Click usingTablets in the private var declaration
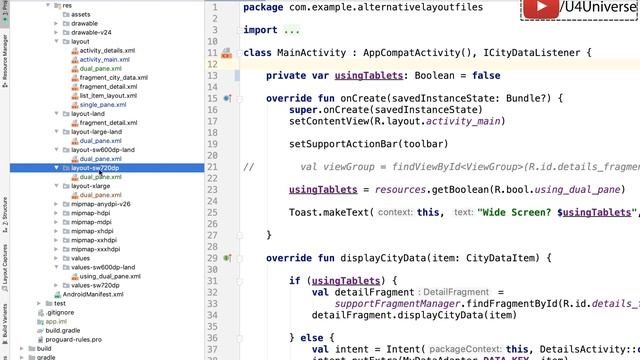Screen dimensions: 640x360 pyautogui.click(x=369, y=76)
